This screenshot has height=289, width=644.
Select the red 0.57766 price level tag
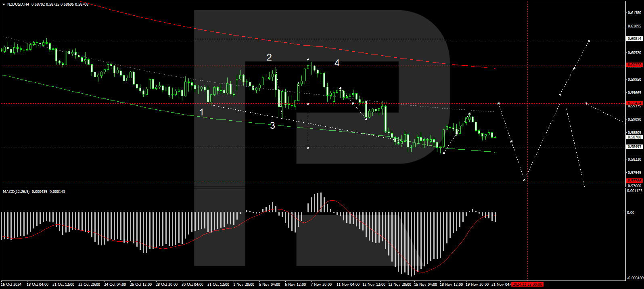point(634,181)
